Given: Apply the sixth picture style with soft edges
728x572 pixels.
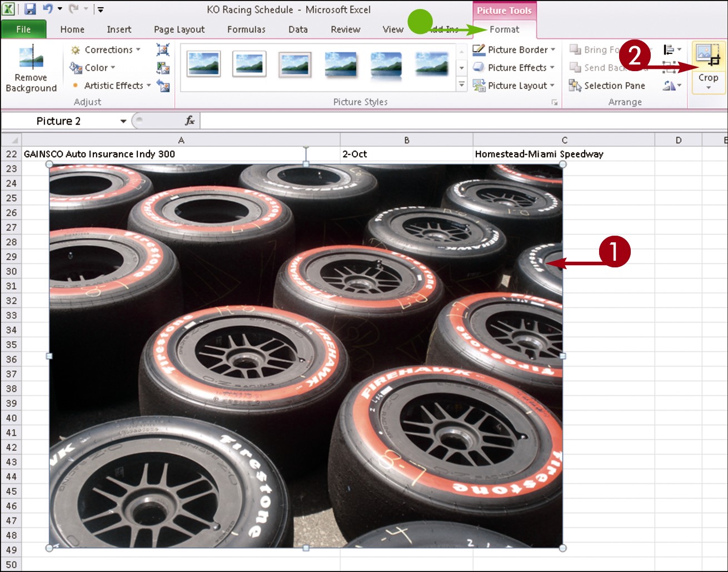Looking at the screenshot, I should [431, 63].
